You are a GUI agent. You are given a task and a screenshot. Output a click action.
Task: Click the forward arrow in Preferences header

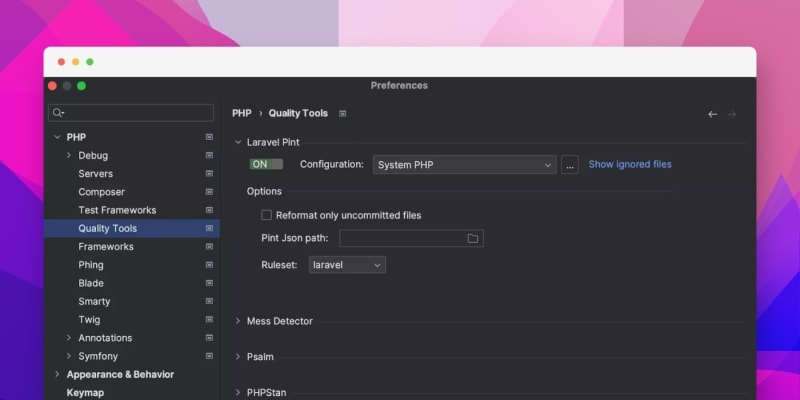[x=732, y=114]
